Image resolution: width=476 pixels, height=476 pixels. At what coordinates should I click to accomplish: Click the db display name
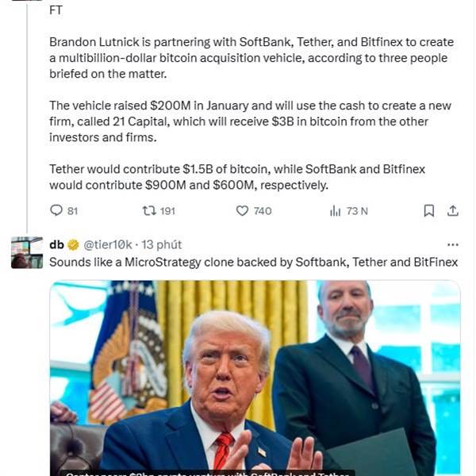(x=56, y=244)
